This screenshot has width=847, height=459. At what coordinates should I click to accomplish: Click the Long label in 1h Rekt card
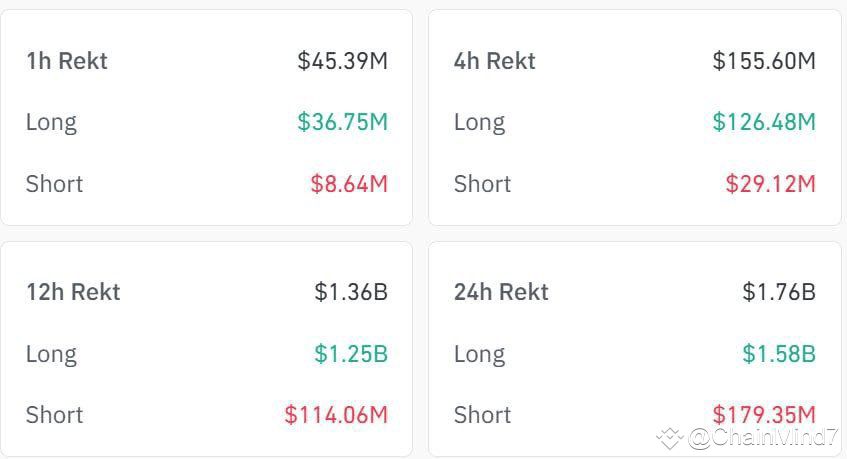click(51, 122)
